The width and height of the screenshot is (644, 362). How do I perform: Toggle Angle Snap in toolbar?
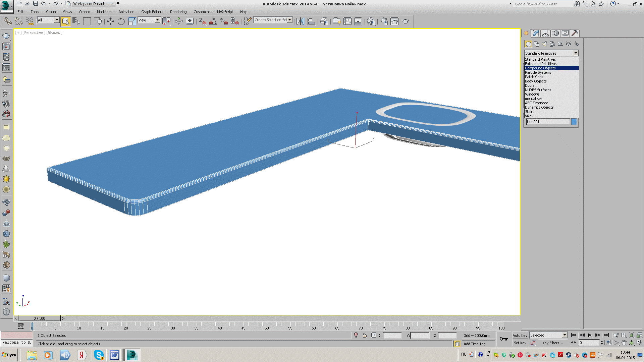(213, 21)
